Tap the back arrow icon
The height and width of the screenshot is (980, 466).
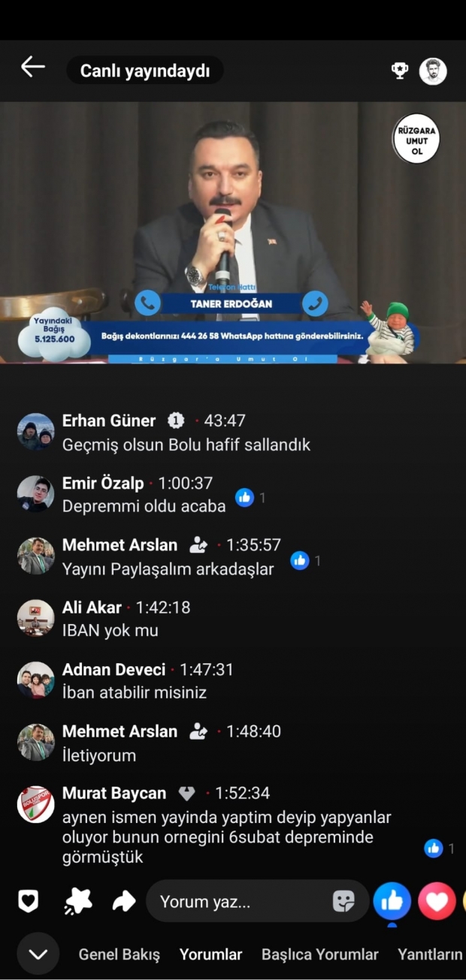click(32, 67)
